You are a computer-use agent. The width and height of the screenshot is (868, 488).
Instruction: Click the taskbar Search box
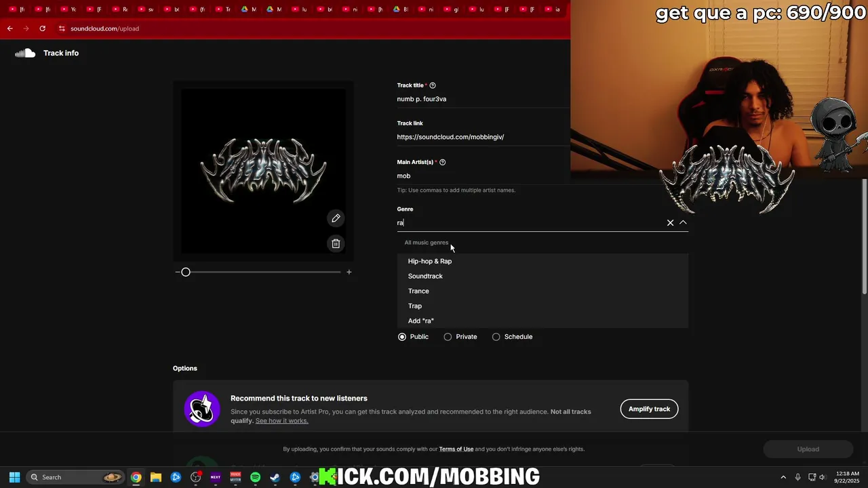tap(76, 477)
